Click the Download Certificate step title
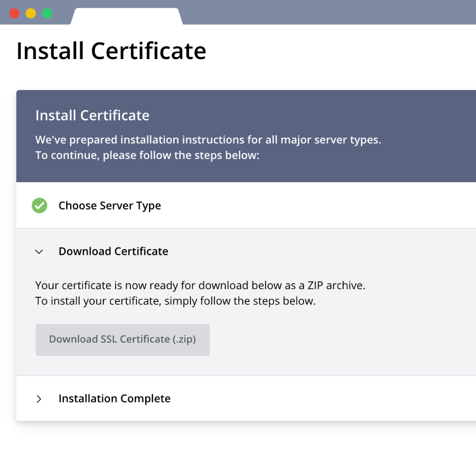This screenshot has width=476, height=473. tap(113, 252)
